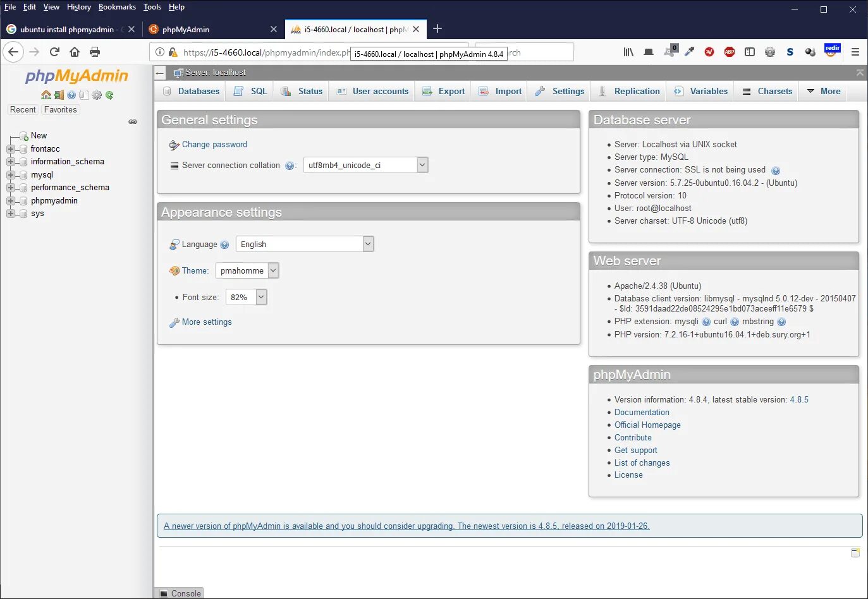Reload the page with browser refresh icon
The width and height of the screenshot is (868, 599).
tap(54, 52)
